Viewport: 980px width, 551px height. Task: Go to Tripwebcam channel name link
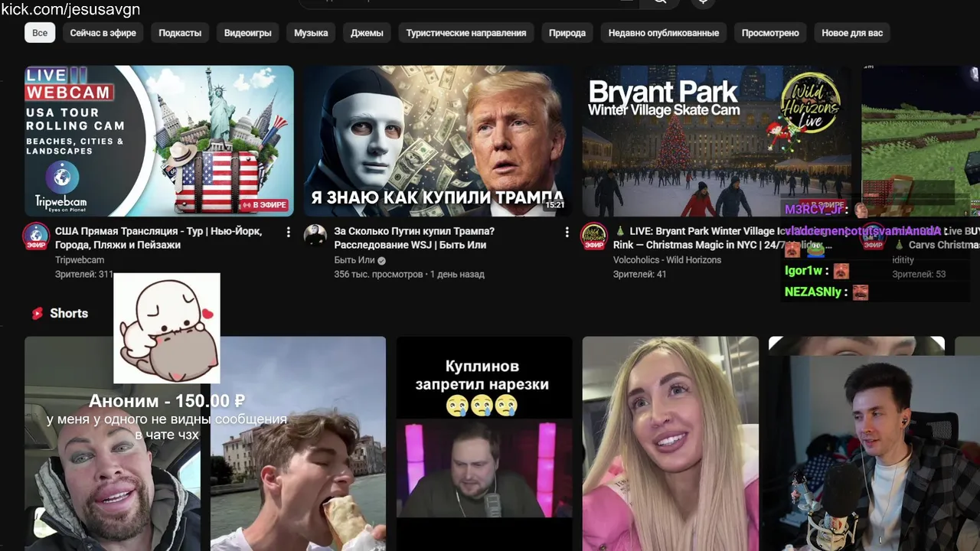coord(80,260)
